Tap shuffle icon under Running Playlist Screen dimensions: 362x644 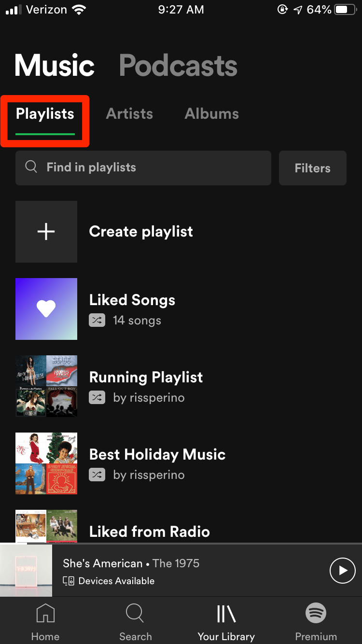(x=97, y=398)
